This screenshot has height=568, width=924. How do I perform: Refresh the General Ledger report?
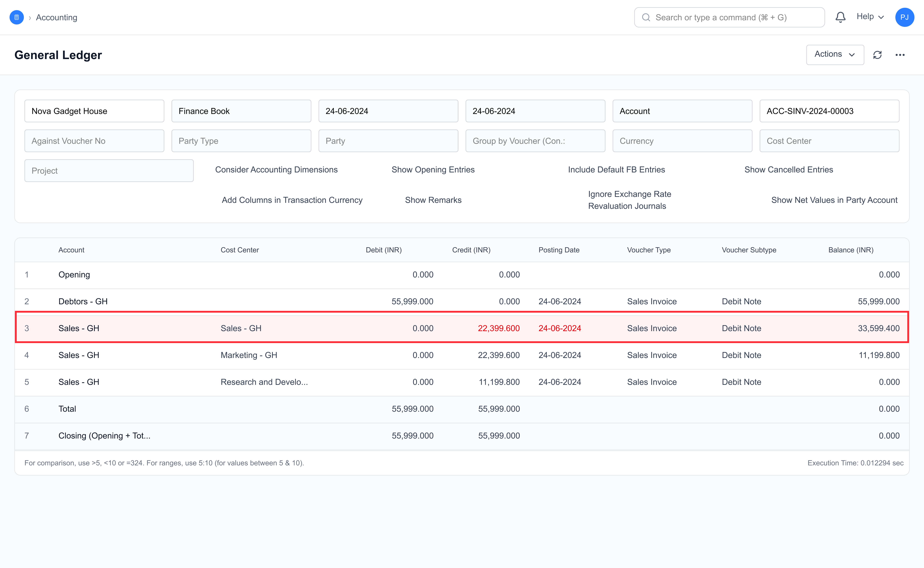point(877,55)
